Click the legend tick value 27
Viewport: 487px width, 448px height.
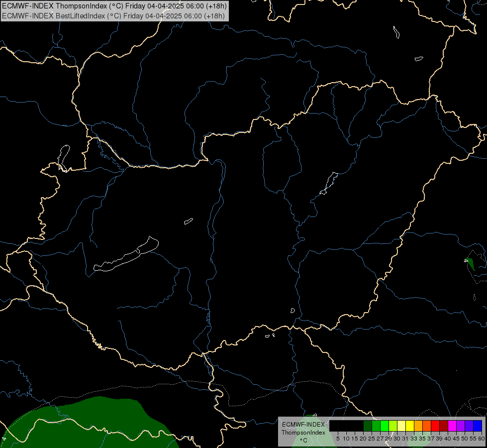click(x=380, y=439)
